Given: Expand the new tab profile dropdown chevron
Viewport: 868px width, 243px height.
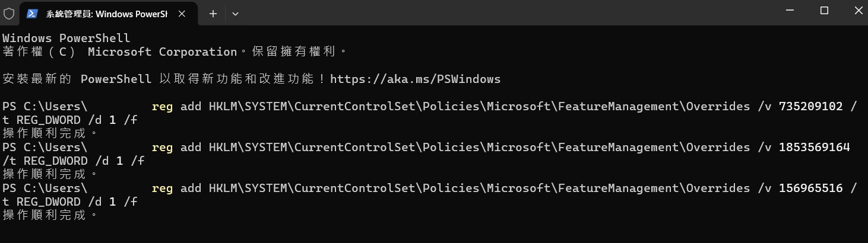Looking at the screenshot, I should coord(236,14).
